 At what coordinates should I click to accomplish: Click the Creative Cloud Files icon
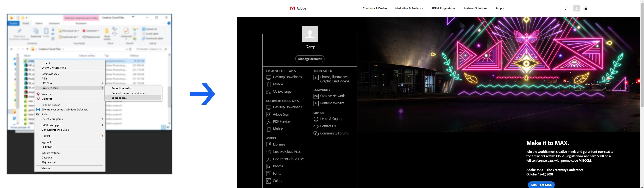(x=269, y=152)
